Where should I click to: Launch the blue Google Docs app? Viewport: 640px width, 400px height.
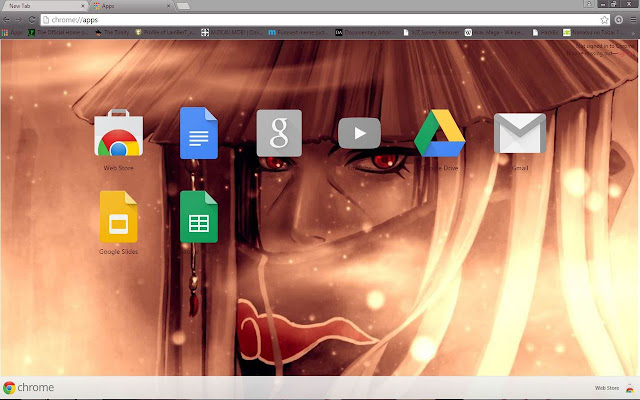tap(199, 133)
